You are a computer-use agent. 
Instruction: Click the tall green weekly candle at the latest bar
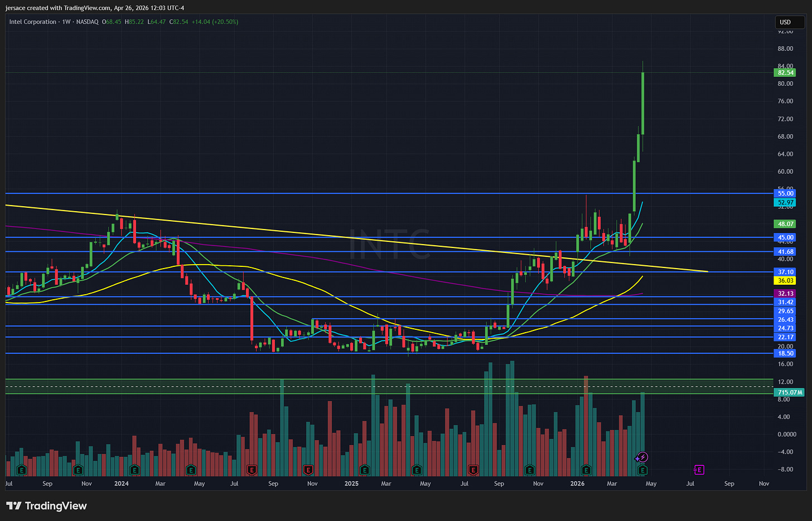[x=643, y=103]
